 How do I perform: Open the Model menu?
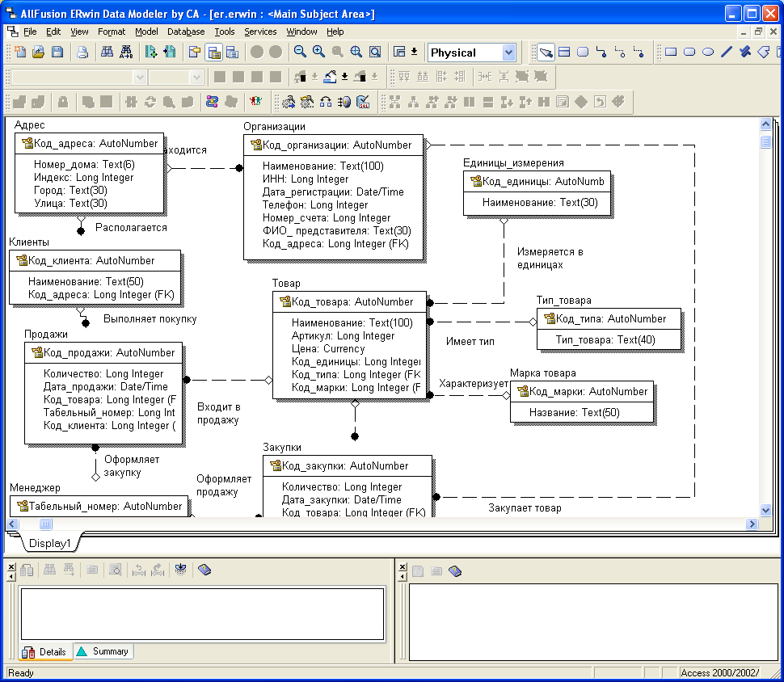[x=146, y=32]
